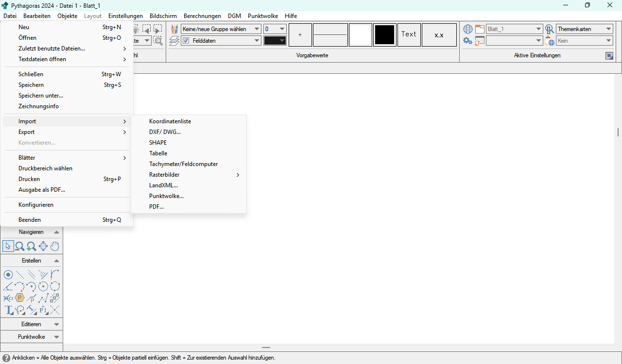The height and width of the screenshot is (364, 622).
Task: Open the 'Keine/neue Gruppe wählen' dropdown
Action: pos(221,29)
